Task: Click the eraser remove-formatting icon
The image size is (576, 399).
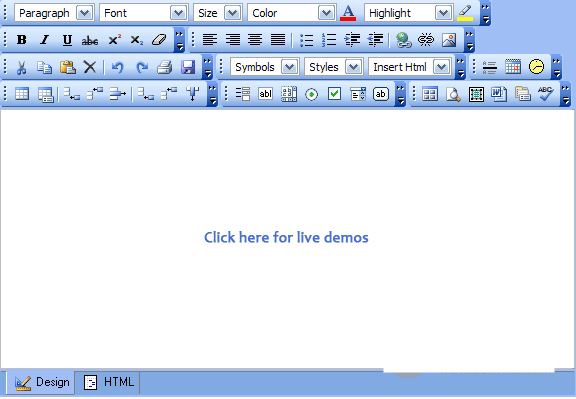Action: pos(159,40)
